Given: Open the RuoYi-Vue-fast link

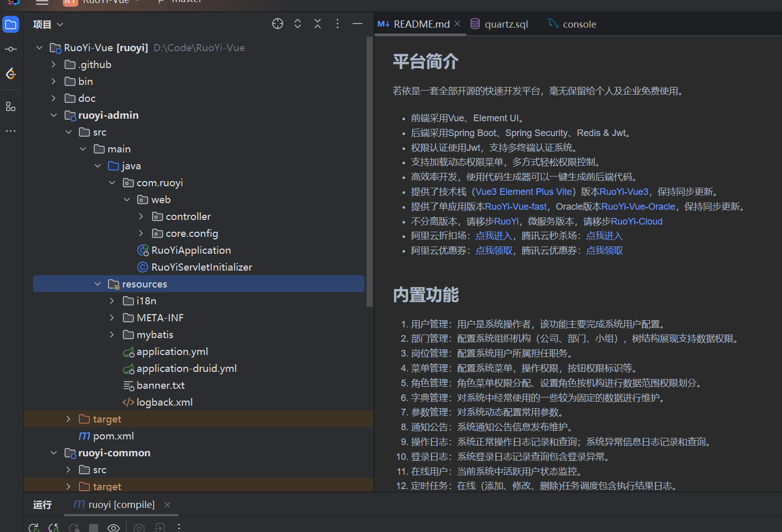Looking at the screenshot, I should 516,207.
